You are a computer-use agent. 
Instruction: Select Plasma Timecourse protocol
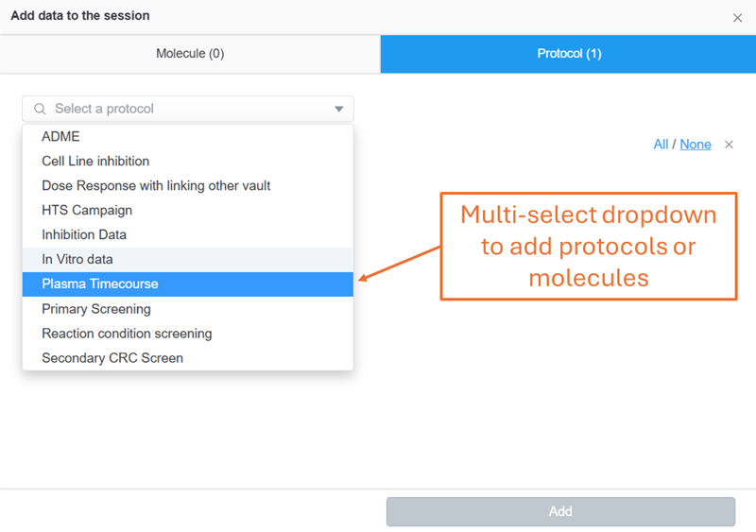[100, 284]
